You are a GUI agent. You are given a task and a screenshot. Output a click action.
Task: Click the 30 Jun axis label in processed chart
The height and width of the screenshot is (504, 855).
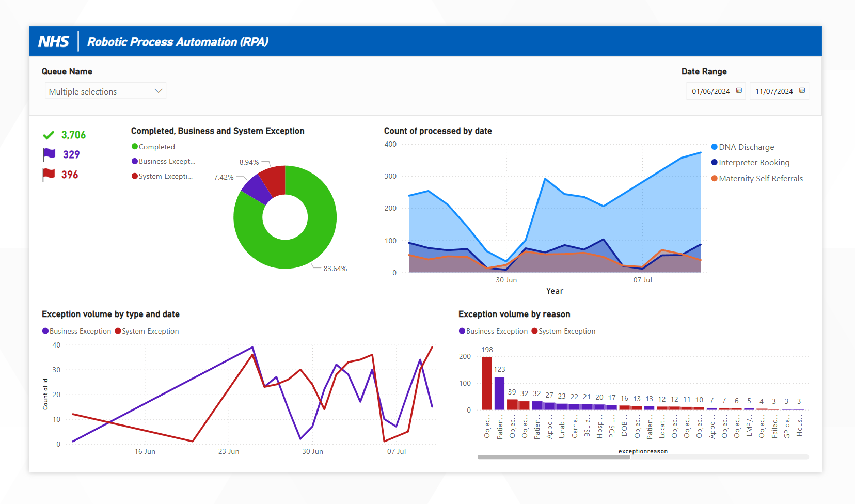506,280
